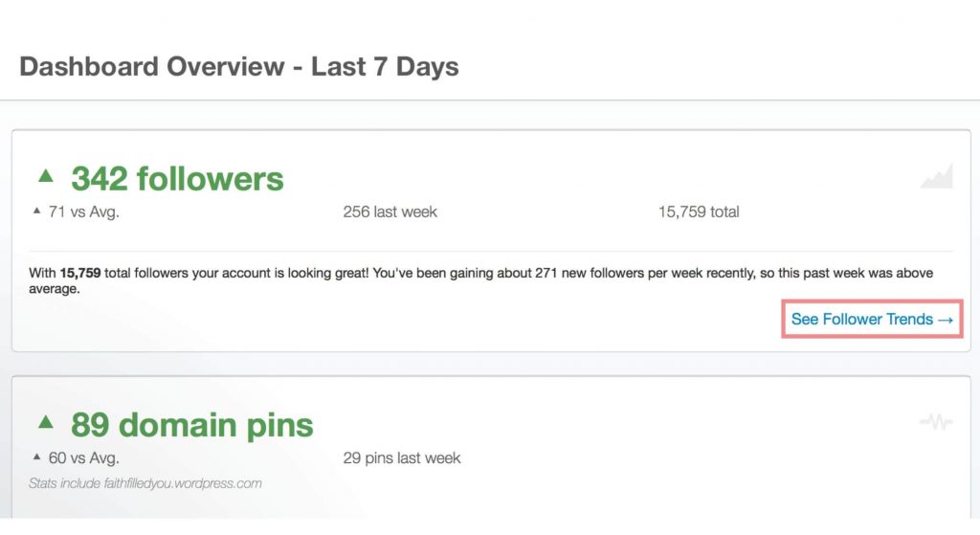Click the Dashboard Overview - Last 7 Days title
Image resolution: width=980 pixels, height=535 pixels.
239,66
